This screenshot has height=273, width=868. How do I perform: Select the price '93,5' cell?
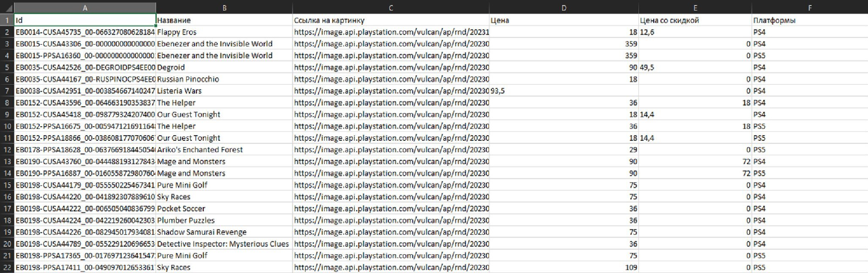564,91
